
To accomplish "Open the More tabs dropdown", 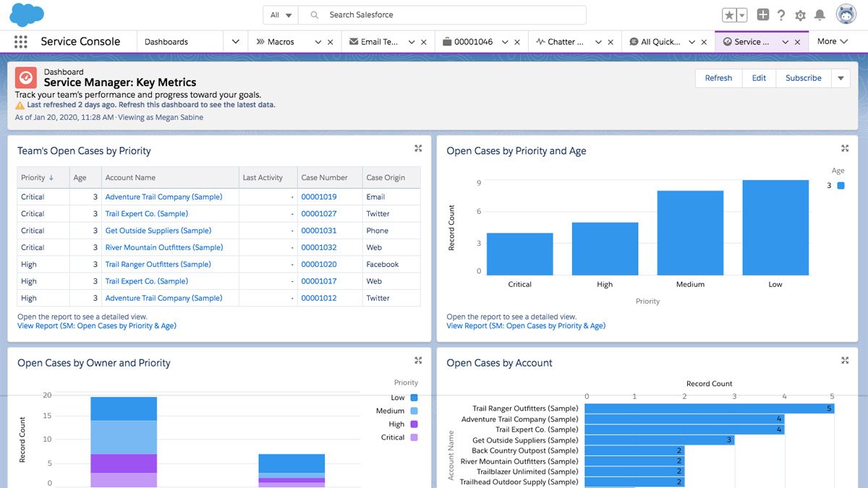I will (833, 41).
